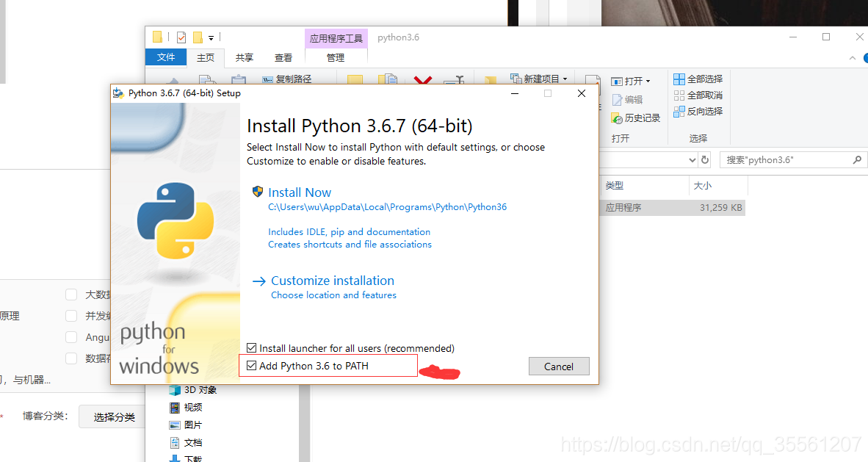The height and width of the screenshot is (462, 868).
Task: Click 全部选择 in the ribbon
Action: coord(698,79)
